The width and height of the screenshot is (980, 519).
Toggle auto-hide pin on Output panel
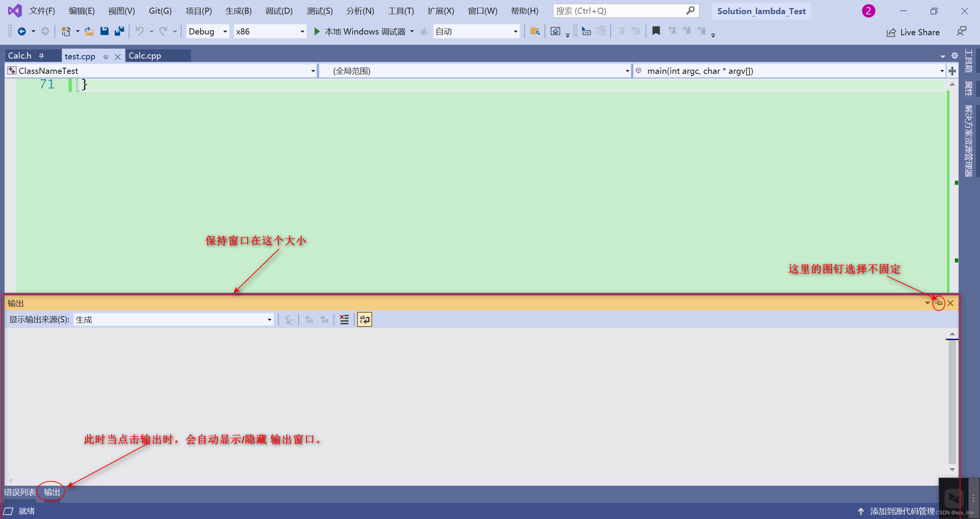939,303
